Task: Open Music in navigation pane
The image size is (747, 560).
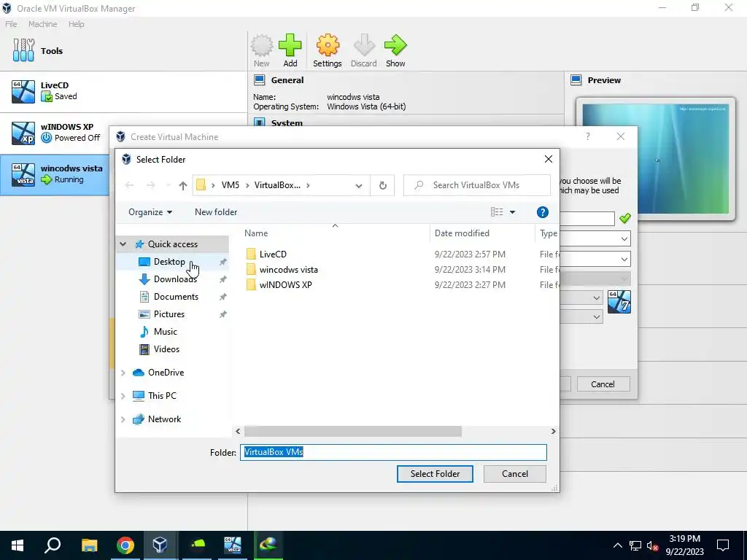Action: [x=166, y=332]
